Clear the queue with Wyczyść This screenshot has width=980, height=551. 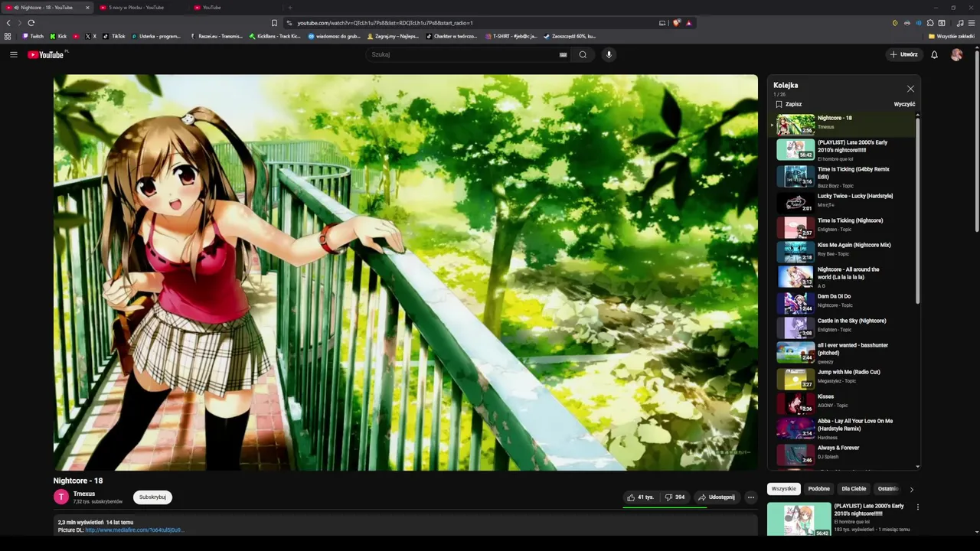(904, 104)
